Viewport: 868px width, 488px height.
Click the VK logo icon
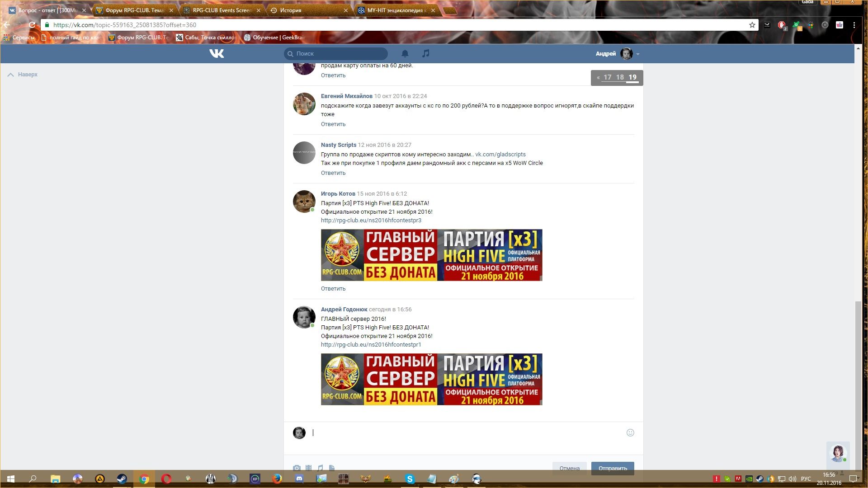point(217,54)
